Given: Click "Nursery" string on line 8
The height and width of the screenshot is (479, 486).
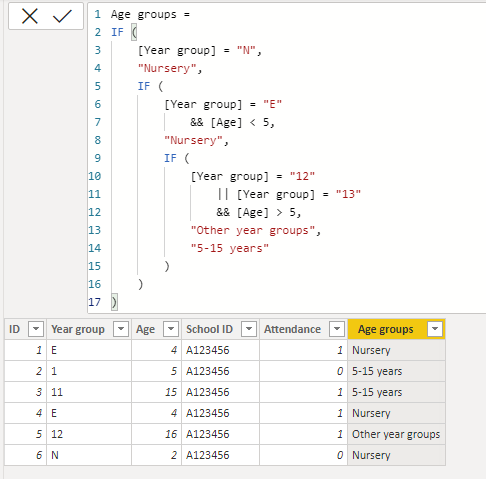Looking at the screenshot, I should pos(193,140).
